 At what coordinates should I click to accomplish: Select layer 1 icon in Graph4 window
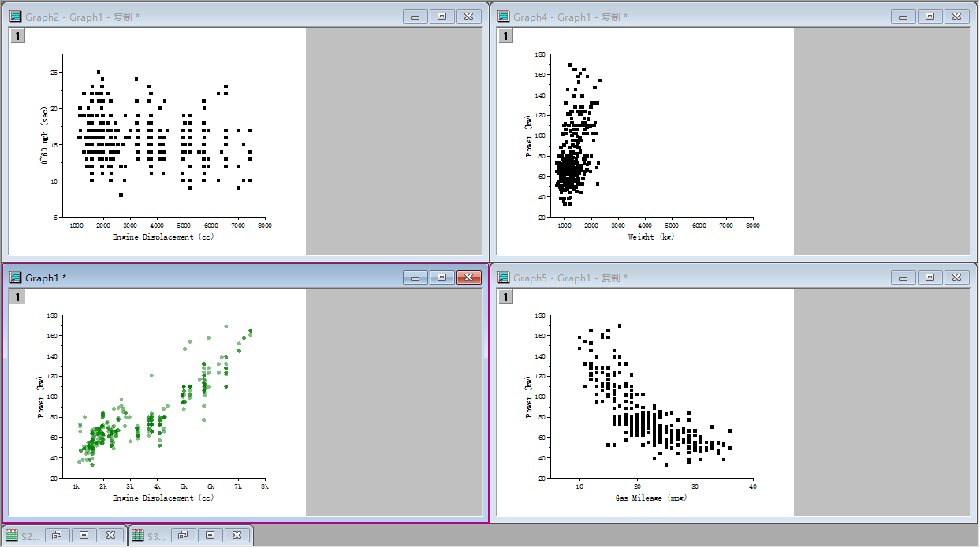(x=505, y=35)
